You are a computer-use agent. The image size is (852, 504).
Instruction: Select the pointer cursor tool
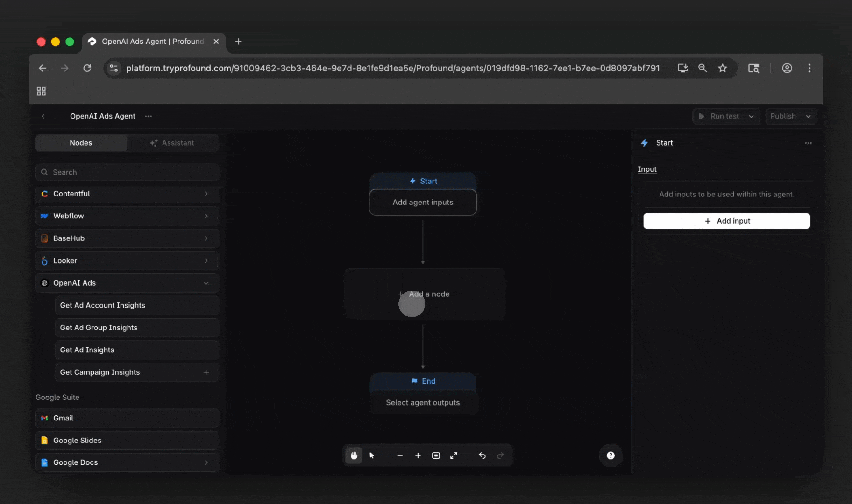pos(372,455)
